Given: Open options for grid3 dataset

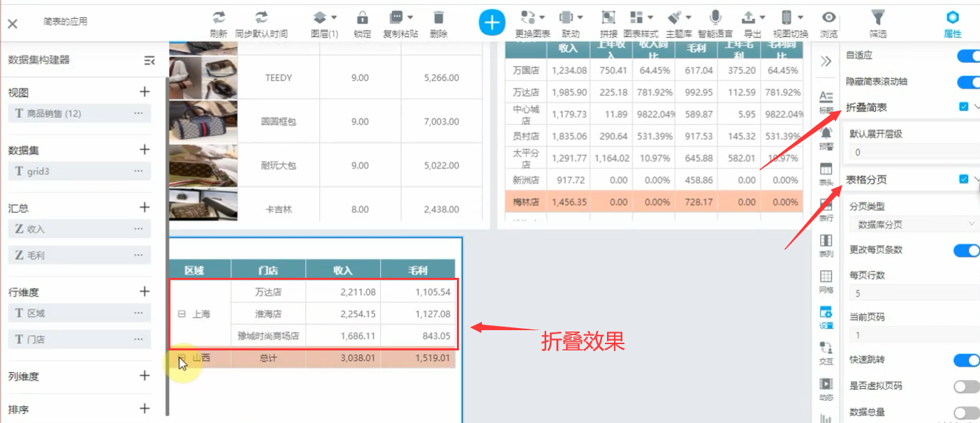Looking at the screenshot, I should (x=138, y=171).
